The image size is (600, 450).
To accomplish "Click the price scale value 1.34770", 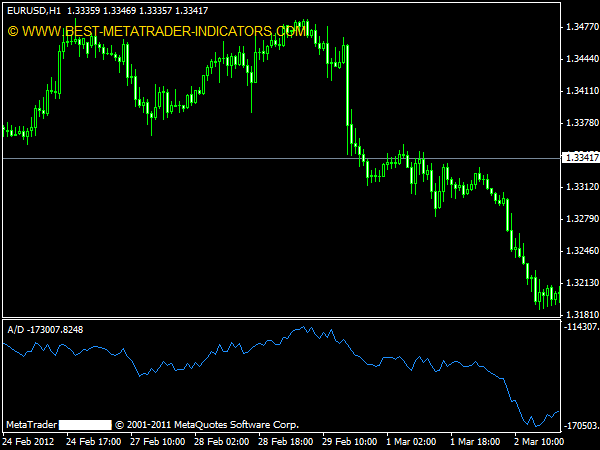I will pyautogui.click(x=582, y=27).
